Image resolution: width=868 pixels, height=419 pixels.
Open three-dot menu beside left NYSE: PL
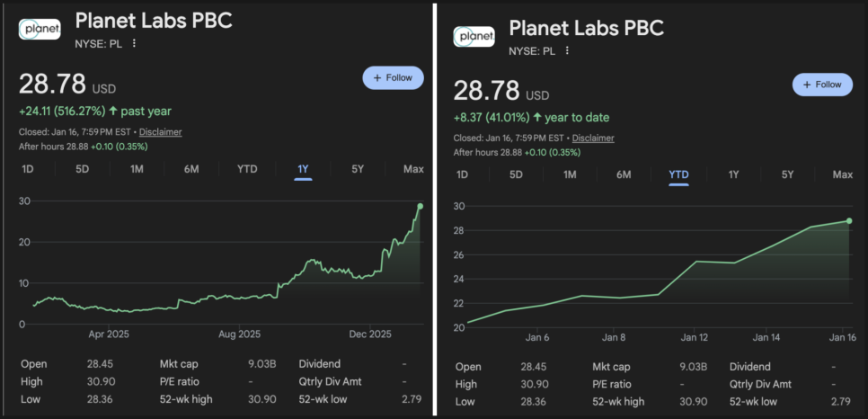click(135, 43)
